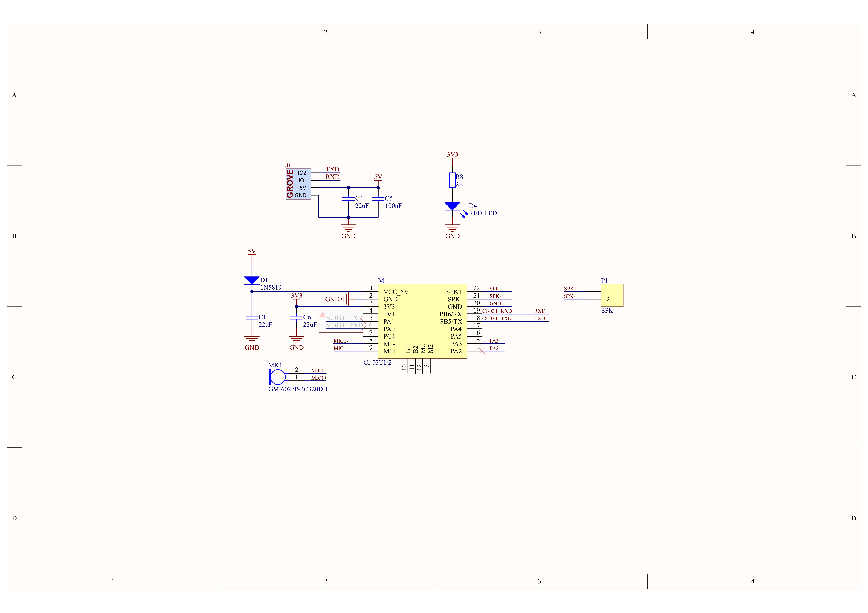Select the C4 22uF capacitor symbol
The width and height of the screenshot is (868, 613).
click(x=348, y=199)
